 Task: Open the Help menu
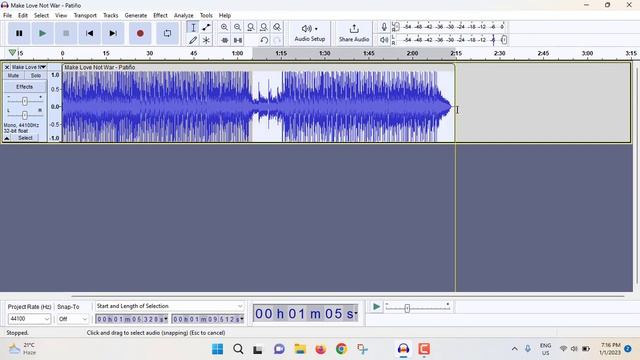tap(224, 16)
